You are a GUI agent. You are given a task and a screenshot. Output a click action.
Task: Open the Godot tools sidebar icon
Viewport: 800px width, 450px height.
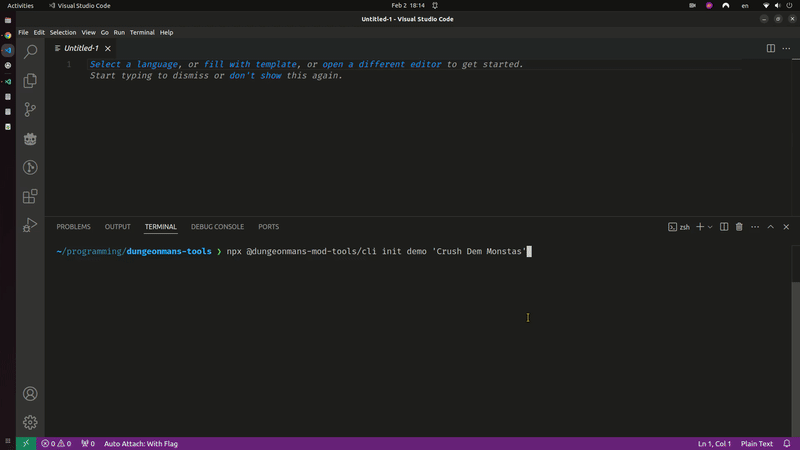click(30, 138)
